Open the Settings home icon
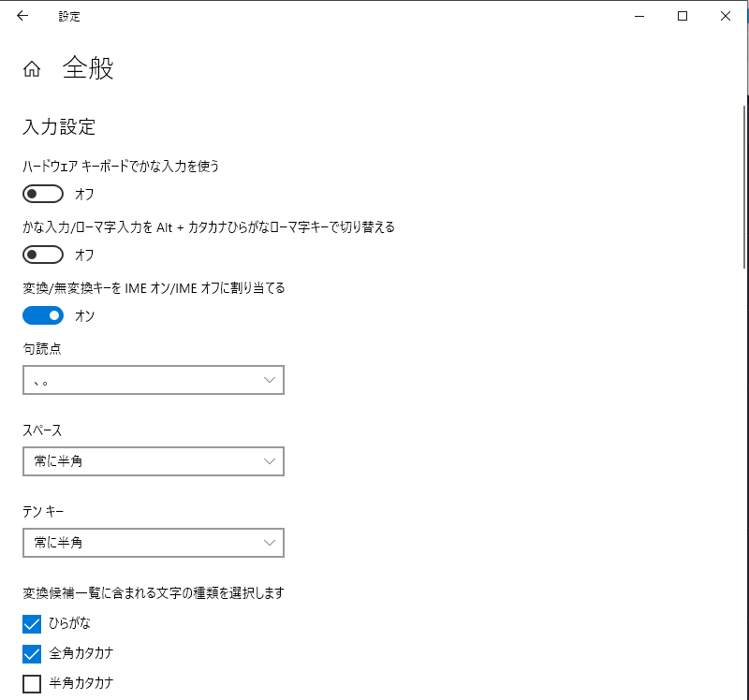749x700 pixels. click(x=32, y=68)
